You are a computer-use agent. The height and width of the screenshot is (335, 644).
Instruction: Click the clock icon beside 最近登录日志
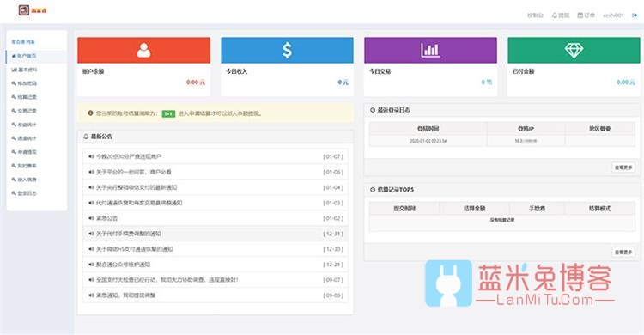click(x=373, y=110)
